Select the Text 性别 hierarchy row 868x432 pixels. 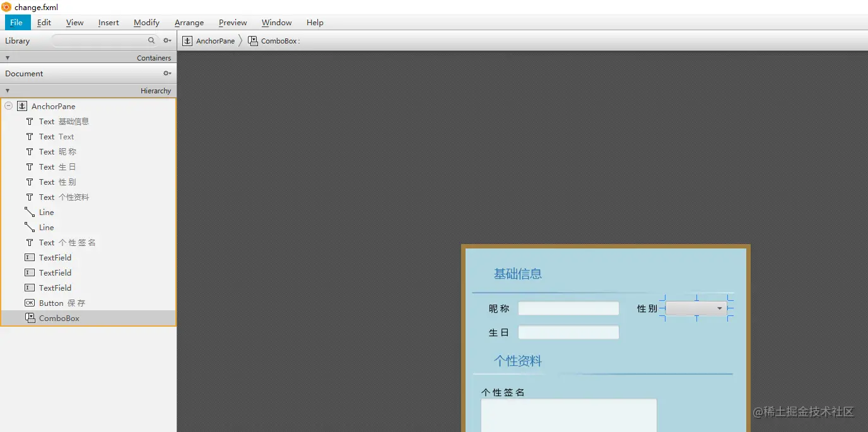tap(88, 182)
